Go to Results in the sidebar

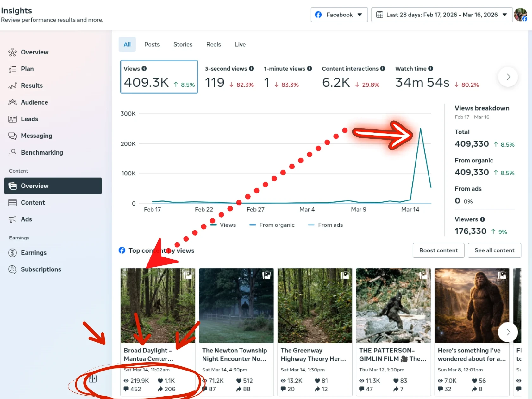[31, 85]
